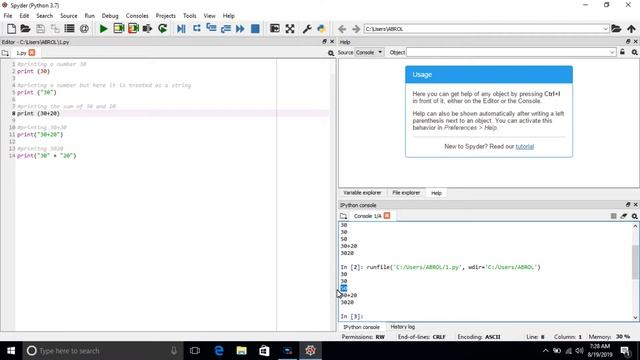Click the Save all files icon
640x360 pixels.
55,29
